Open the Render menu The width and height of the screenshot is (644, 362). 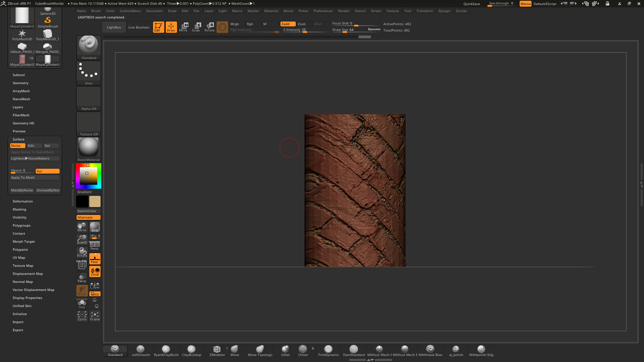coord(344,11)
